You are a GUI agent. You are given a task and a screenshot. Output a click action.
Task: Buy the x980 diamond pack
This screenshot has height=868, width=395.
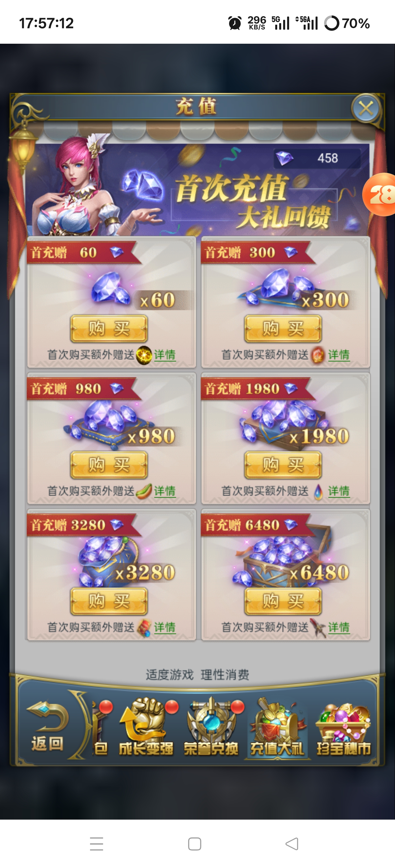[109, 465]
